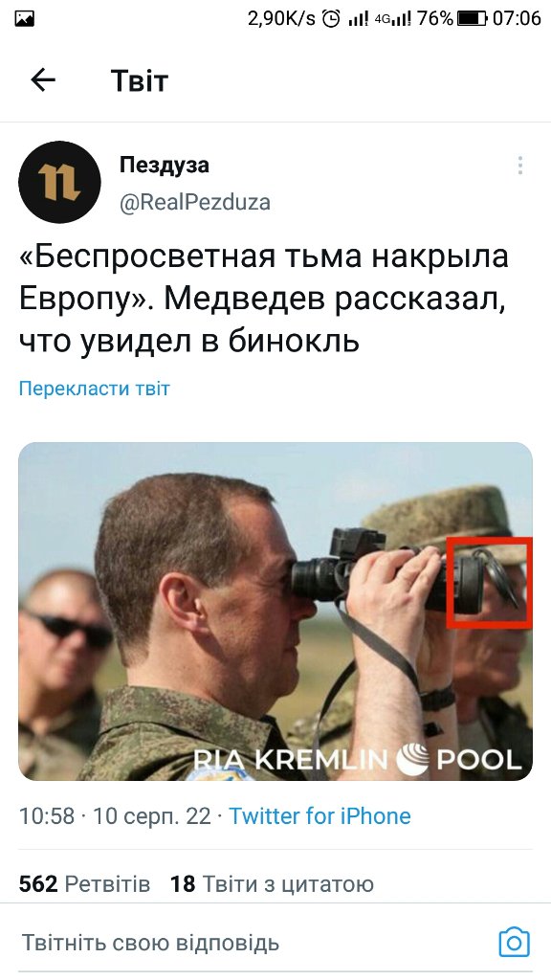Tap the 07:06 clock in status bar
This screenshot has height=980, width=551.
[x=516, y=19]
